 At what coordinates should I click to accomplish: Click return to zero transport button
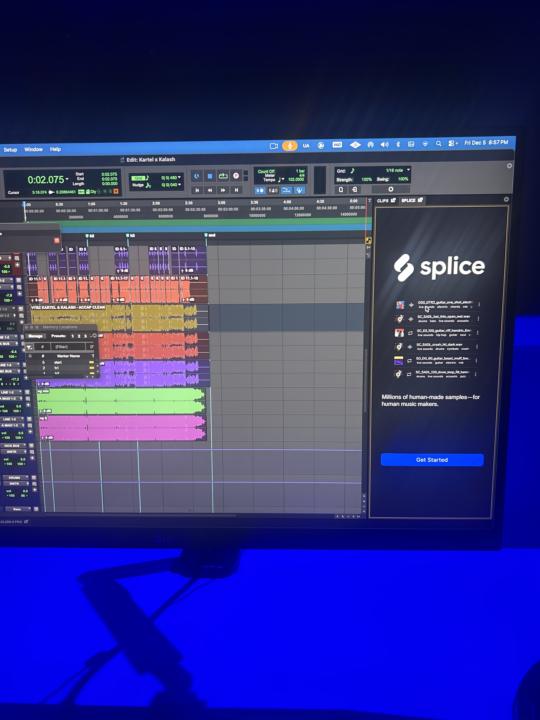197,190
